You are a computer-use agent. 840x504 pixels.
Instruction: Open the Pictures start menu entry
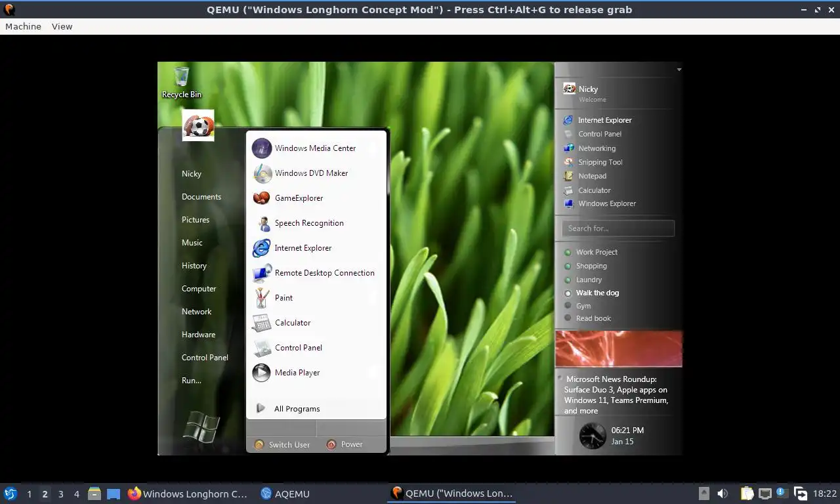click(x=196, y=220)
